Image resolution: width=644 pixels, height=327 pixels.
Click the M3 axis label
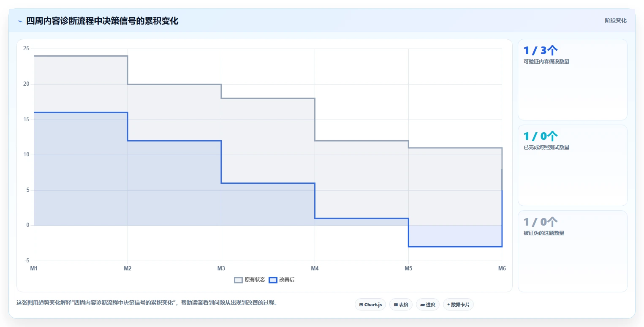click(x=221, y=268)
